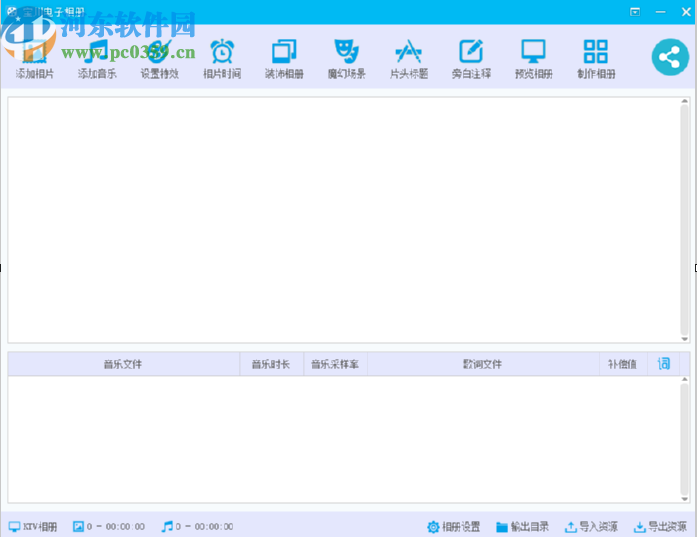Click the music list scrollbar up arrow

tap(685, 380)
